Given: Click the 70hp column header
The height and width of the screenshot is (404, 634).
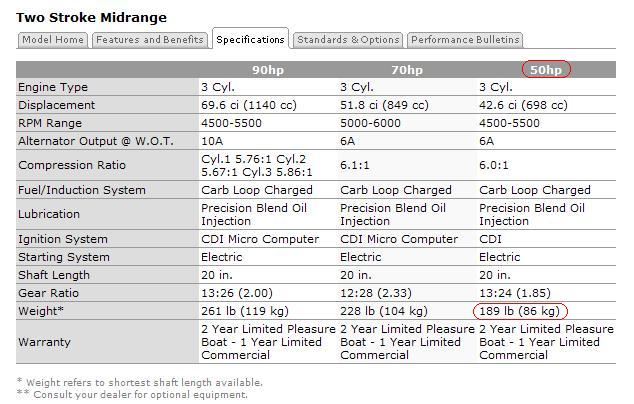Looking at the screenshot, I should [406, 70].
